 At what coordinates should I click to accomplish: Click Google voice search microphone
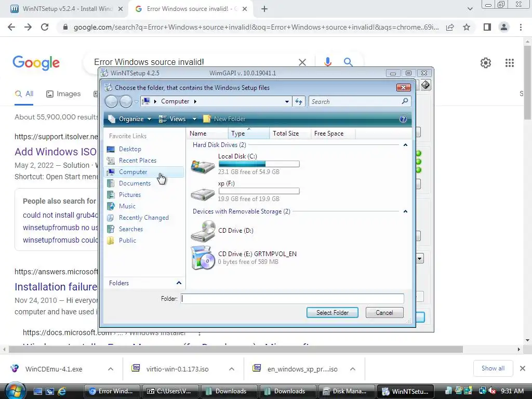pyautogui.click(x=327, y=62)
